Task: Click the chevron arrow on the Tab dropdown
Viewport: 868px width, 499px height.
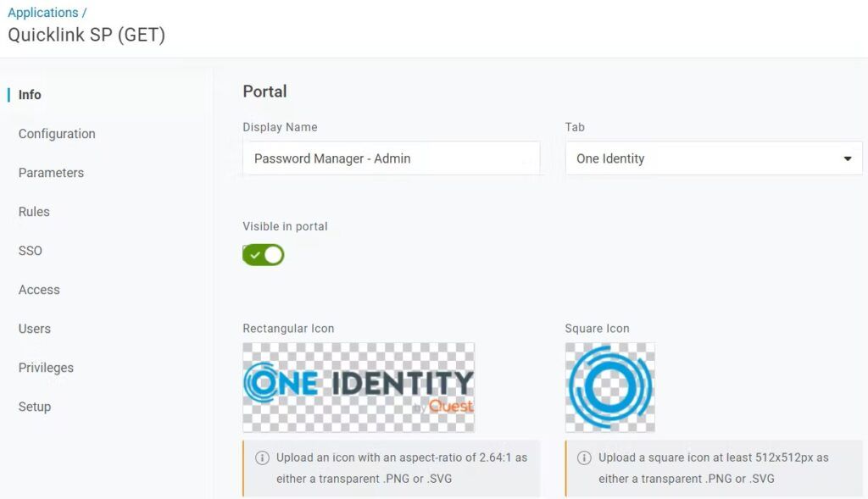Action: (x=846, y=158)
